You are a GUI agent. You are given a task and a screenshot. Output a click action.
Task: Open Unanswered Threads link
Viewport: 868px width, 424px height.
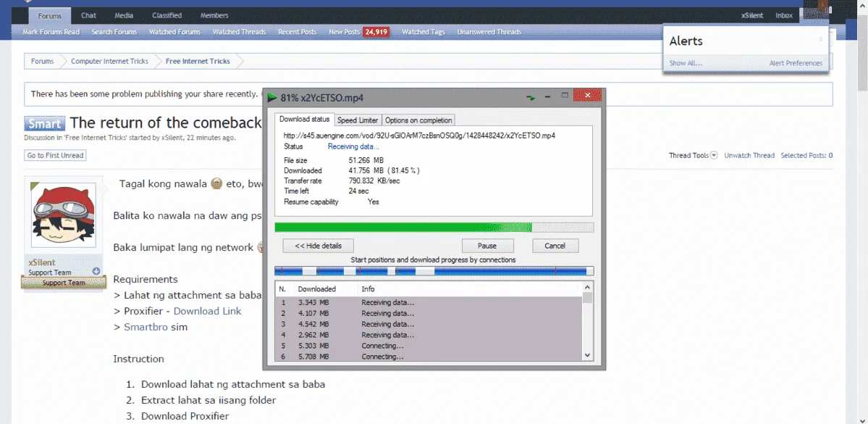coord(489,32)
